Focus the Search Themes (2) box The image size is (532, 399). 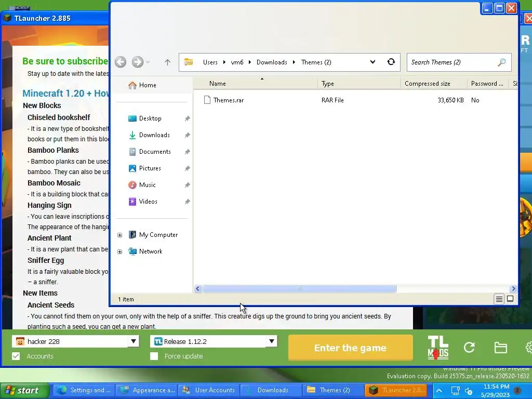(x=459, y=62)
